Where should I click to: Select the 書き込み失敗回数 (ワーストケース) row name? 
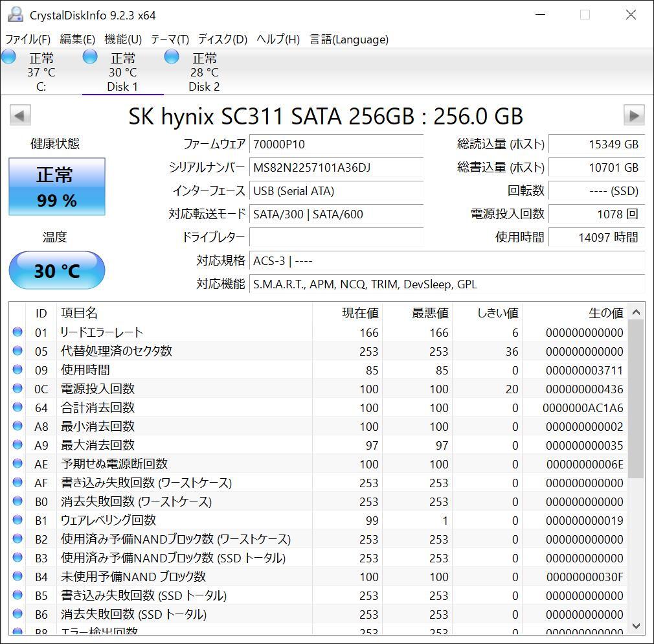click(146, 483)
